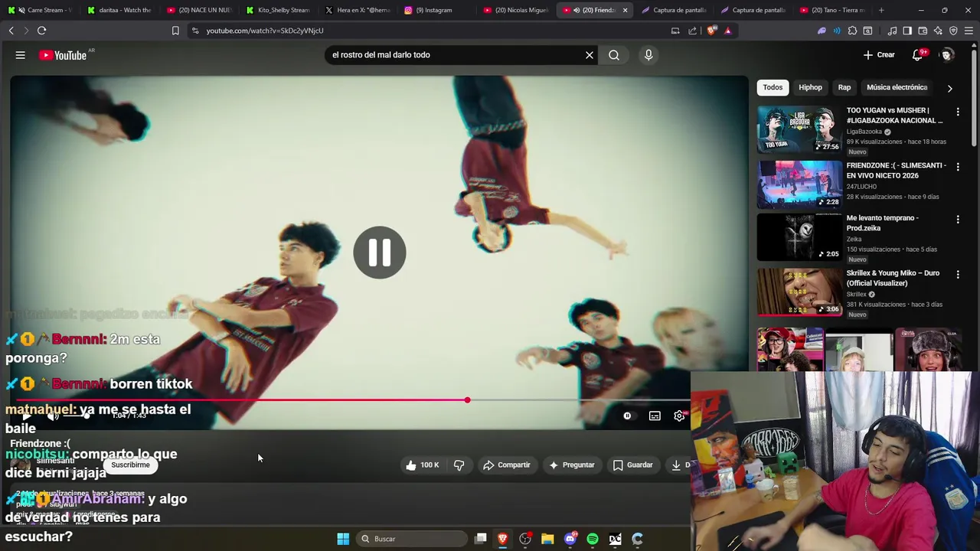The height and width of the screenshot is (551, 980).
Task: Save the video with Guardar
Action: coord(632,465)
